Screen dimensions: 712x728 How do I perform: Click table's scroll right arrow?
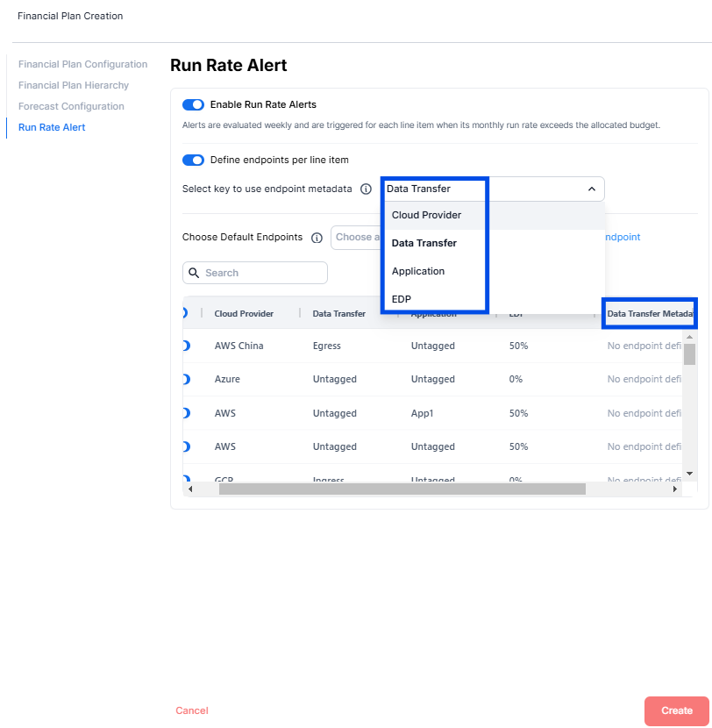point(674,489)
